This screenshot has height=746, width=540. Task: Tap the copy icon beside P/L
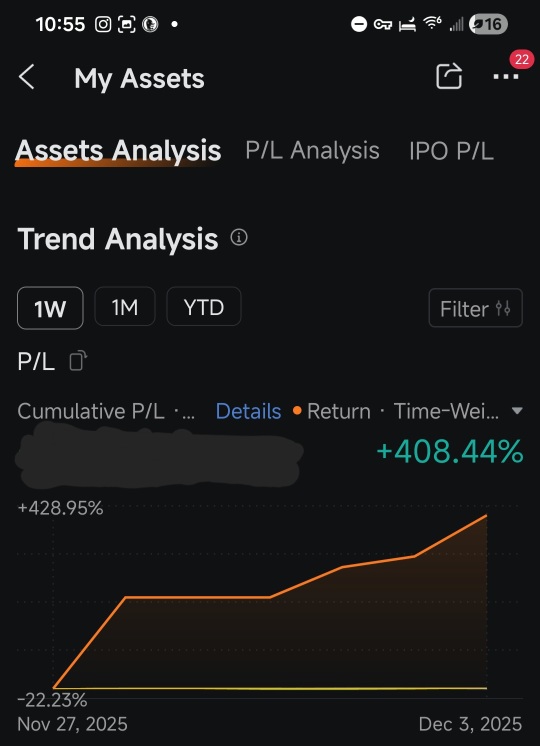78,361
